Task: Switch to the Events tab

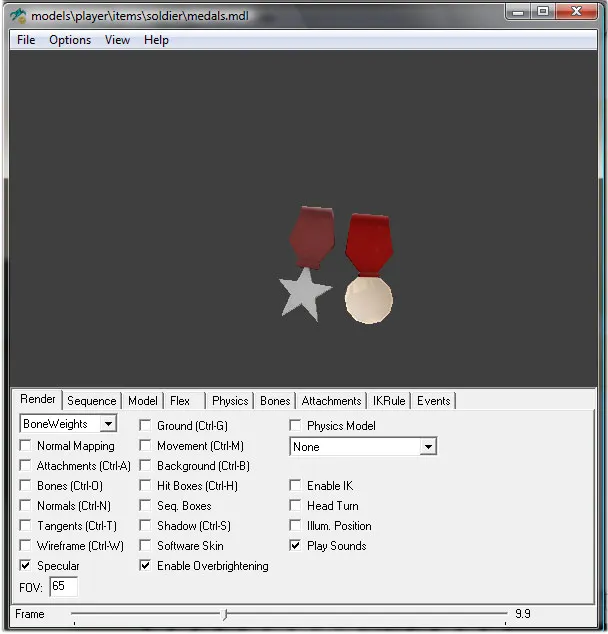Action: click(x=434, y=401)
